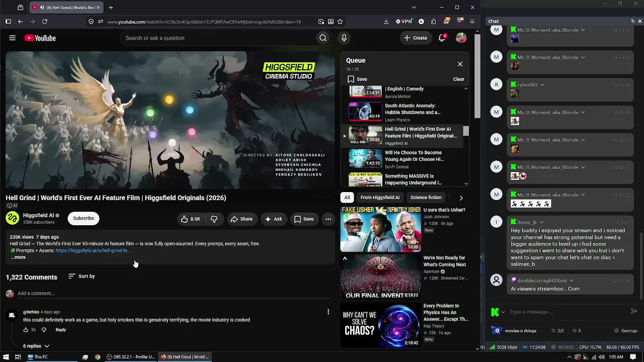
Task: Open Higgsfield AI channel avatar
Action: pos(13,218)
